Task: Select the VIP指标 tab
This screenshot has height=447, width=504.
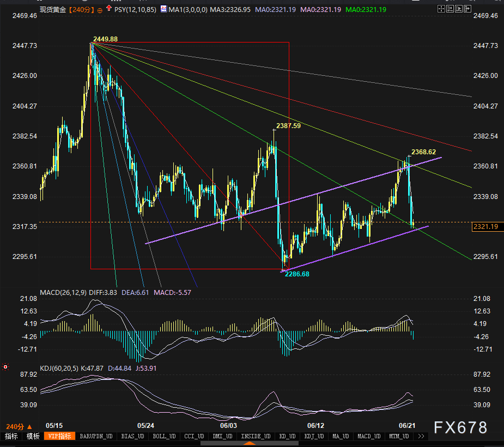Action: click(59, 436)
